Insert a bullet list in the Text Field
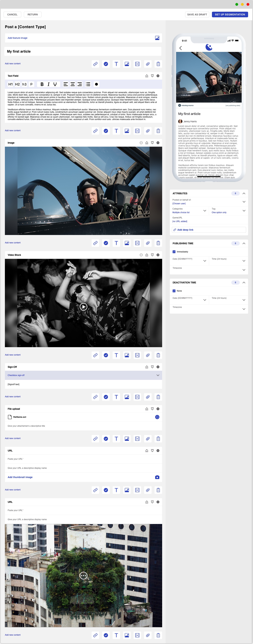Screen dimensions: 253x644 [88, 84]
